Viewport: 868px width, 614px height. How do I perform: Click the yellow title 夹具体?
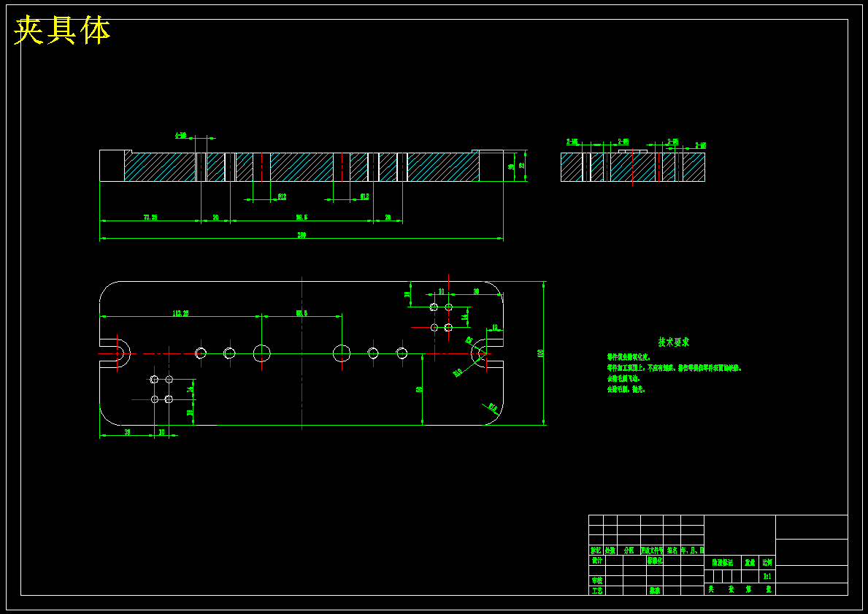[x=62, y=31]
